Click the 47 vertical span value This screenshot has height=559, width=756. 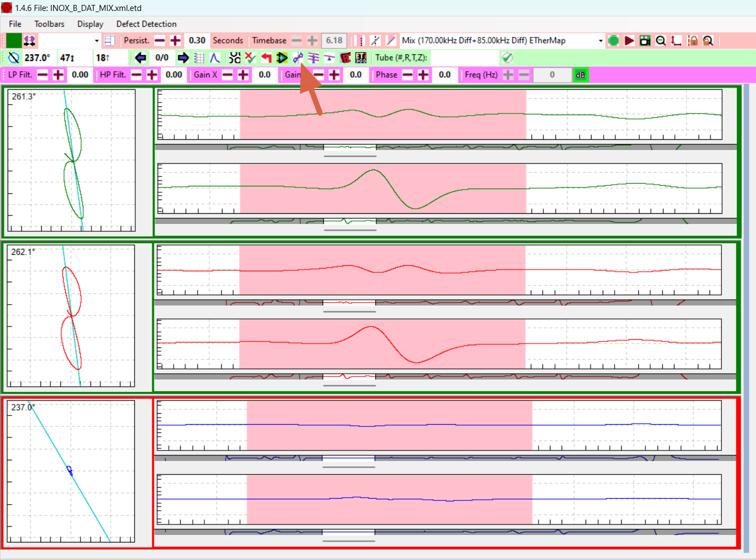click(x=67, y=58)
